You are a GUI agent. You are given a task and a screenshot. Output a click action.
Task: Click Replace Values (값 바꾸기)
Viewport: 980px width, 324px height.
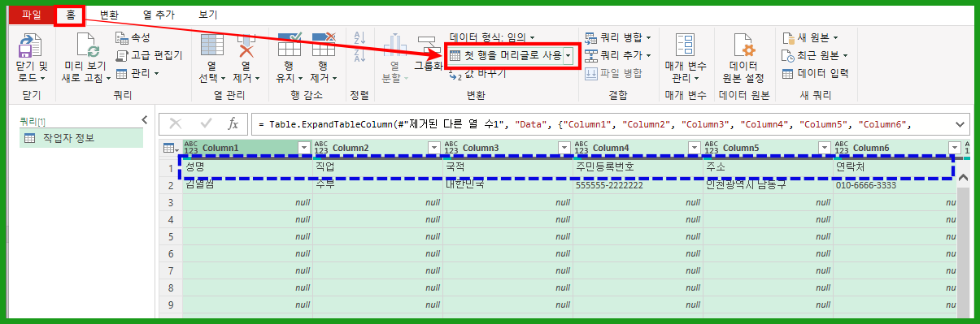coord(477,73)
